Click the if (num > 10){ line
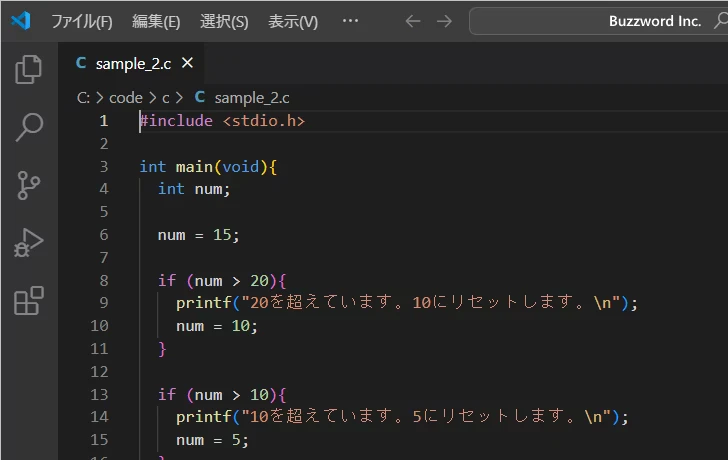 tap(222, 395)
